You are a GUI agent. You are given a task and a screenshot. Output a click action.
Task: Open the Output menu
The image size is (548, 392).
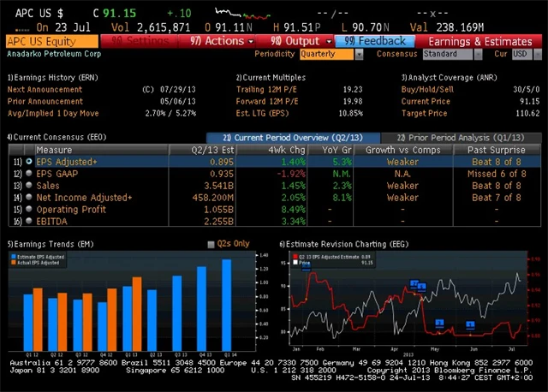click(x=301, y=40)
